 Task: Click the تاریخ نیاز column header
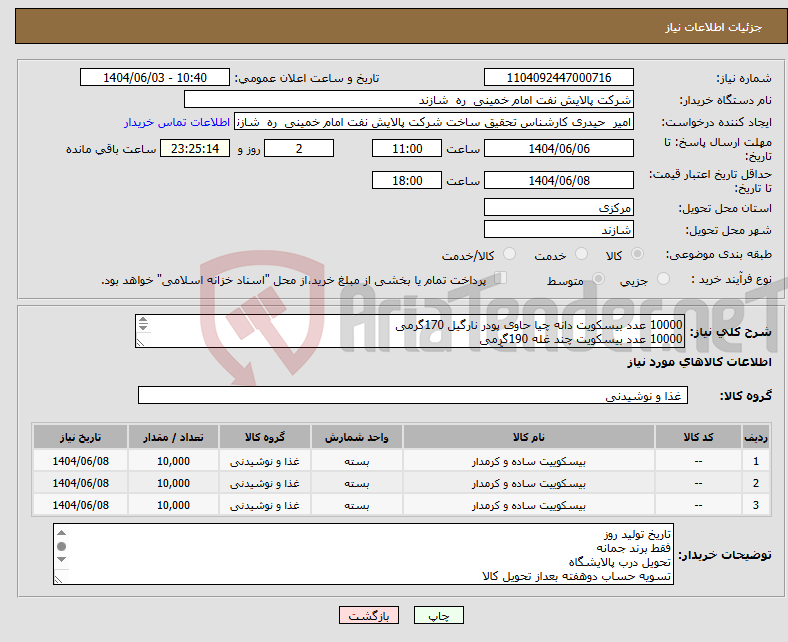[80, 438]
